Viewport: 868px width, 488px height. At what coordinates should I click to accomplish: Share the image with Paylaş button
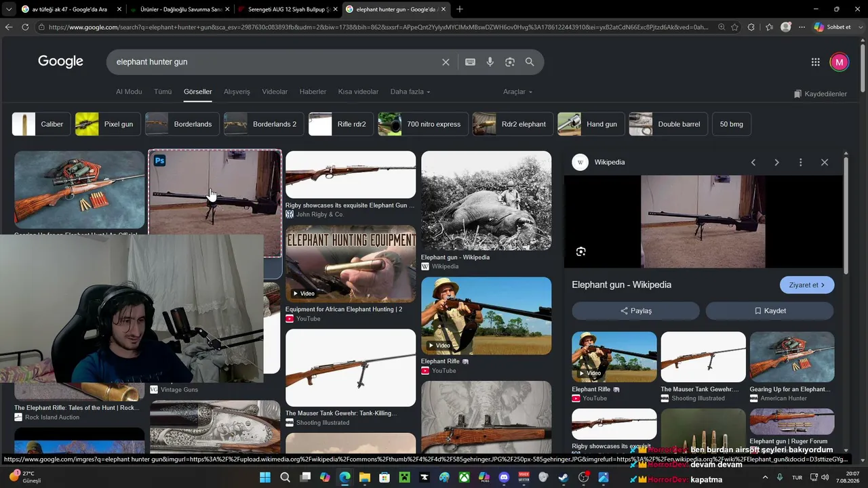(635, 311)
